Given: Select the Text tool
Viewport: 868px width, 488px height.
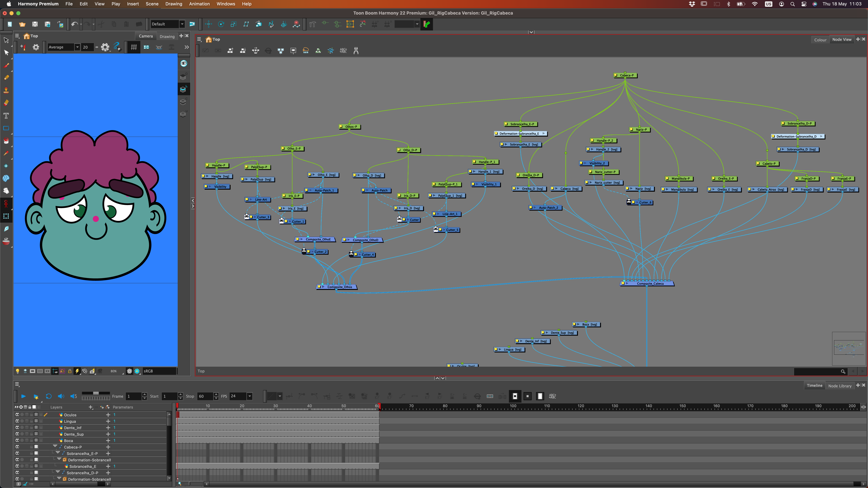Looking at the screenshot, I should click(6, 116).
